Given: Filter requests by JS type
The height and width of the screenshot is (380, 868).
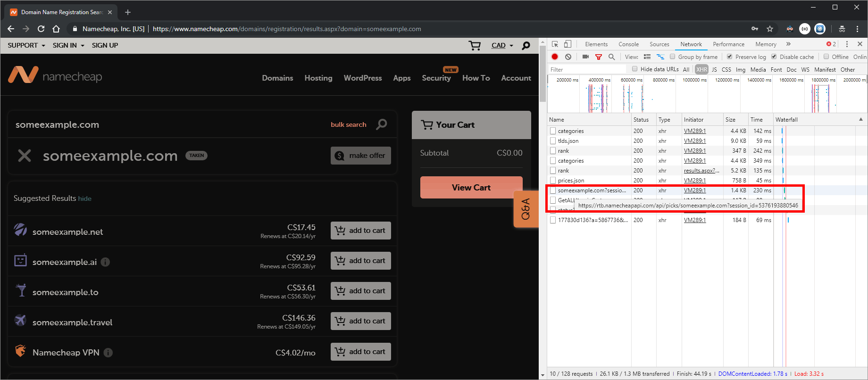Looking at the screenshot, I should [x=714, y=69].
